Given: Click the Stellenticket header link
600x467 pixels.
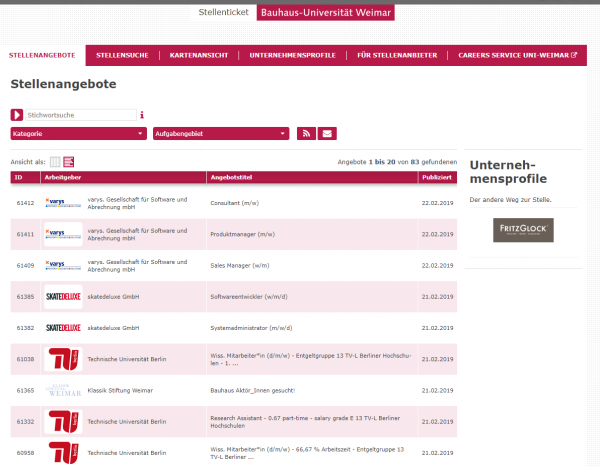Looking at the screenshot, I should click(x=223, y=12).
